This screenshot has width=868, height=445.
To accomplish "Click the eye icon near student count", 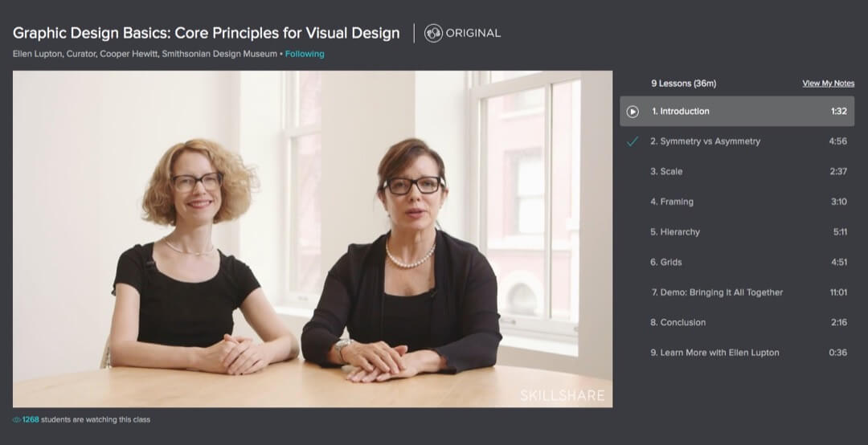I will (x=17, y=419).
